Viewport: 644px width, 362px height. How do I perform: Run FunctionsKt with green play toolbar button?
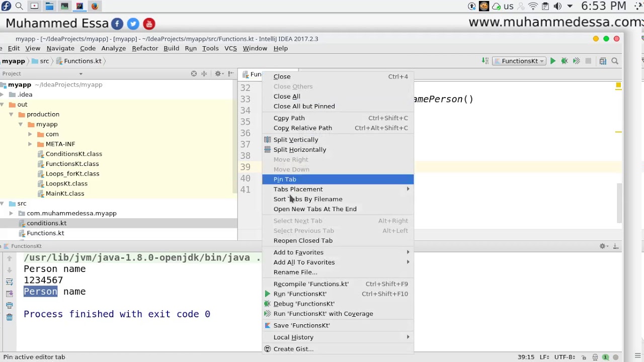552,61
